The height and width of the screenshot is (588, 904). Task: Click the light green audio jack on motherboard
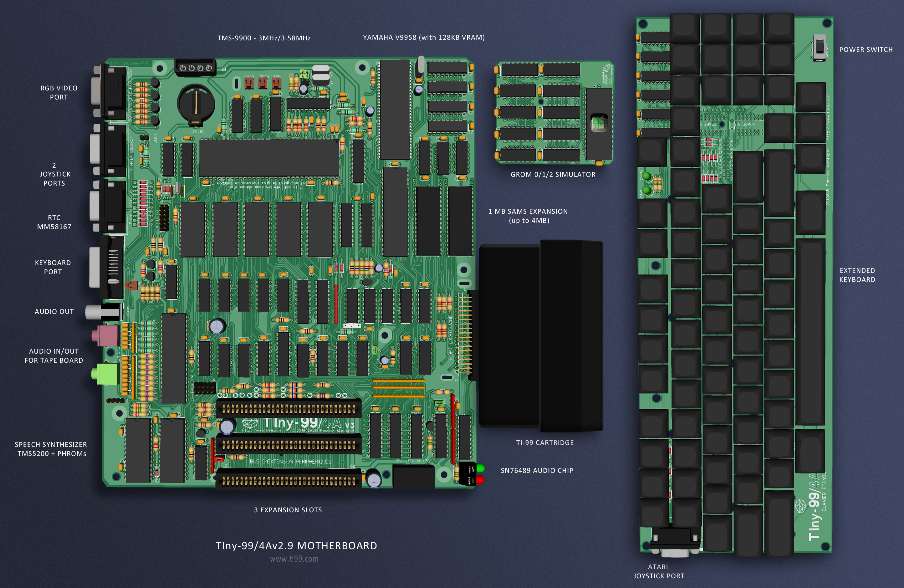tap(105, 374)
